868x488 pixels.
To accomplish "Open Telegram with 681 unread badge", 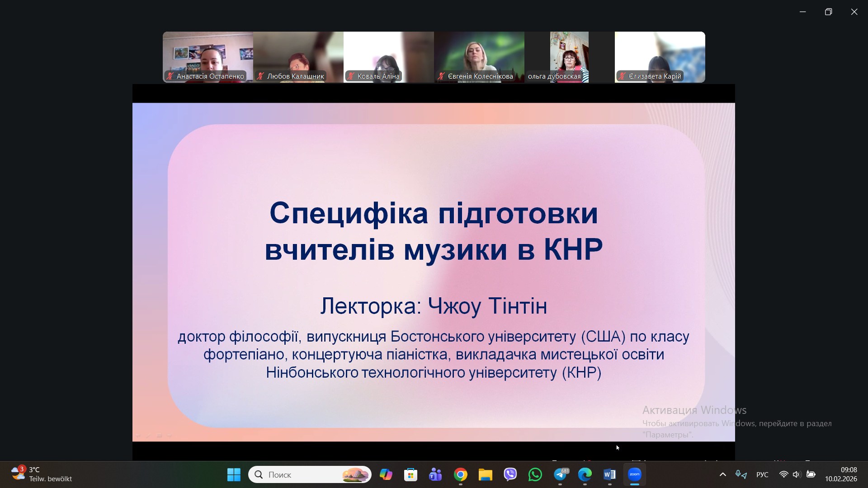I will pyautogui.click(x=561, y=474).
